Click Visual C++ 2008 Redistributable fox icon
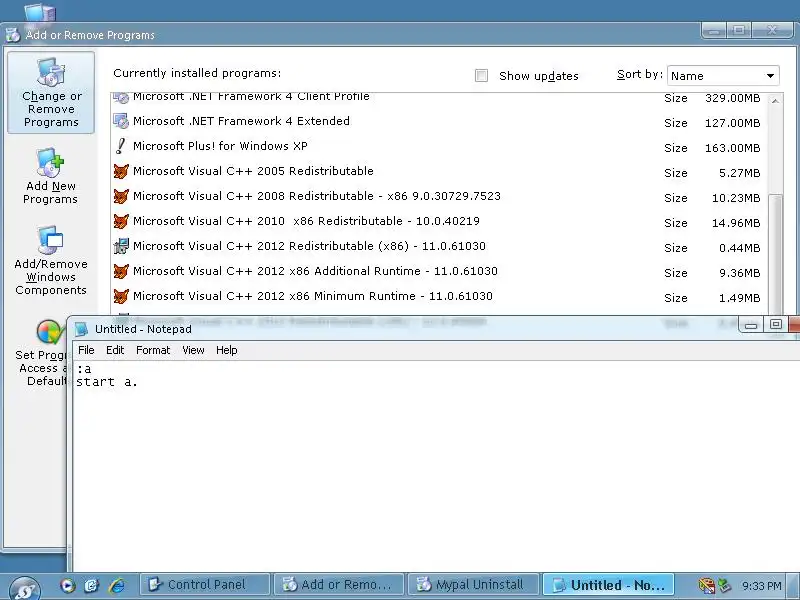Image resolution: width=800 pixels, height=600 pixels. pyautogui.click(x=121, y=196)
